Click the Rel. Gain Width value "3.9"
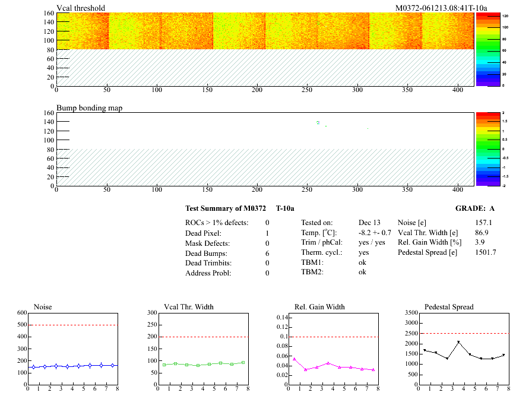 pyautogui.click(x=480, y=242)
